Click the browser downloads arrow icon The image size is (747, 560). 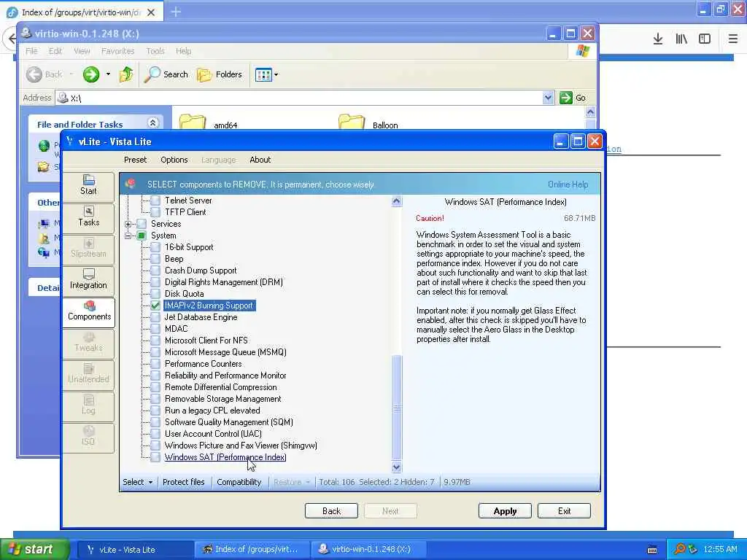[x=658, y=39]
